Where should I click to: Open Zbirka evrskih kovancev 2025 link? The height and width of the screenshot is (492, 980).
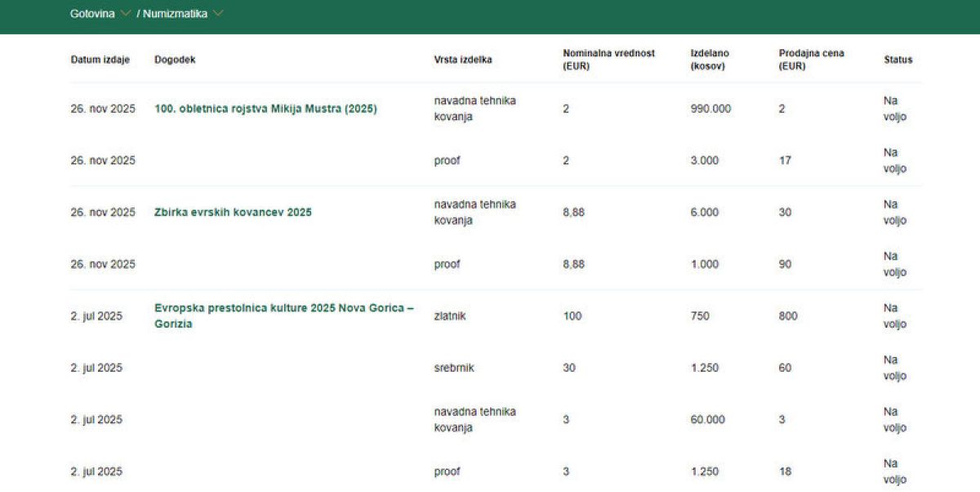click(x=233, y=212)
